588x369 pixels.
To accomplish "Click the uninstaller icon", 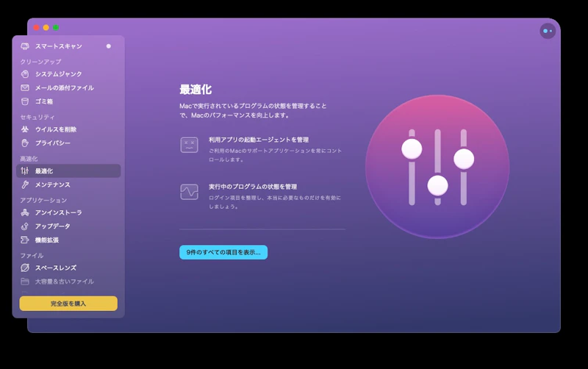I will click(25, 212).
